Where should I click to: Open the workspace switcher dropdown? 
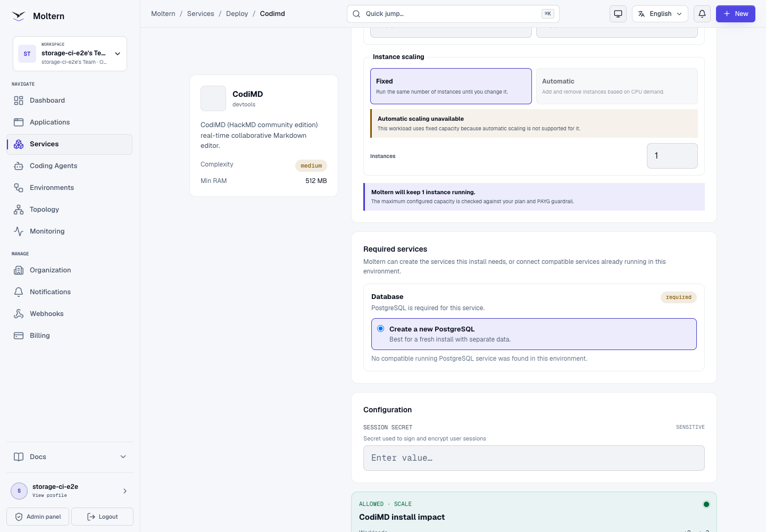click(x=70, y=54)
